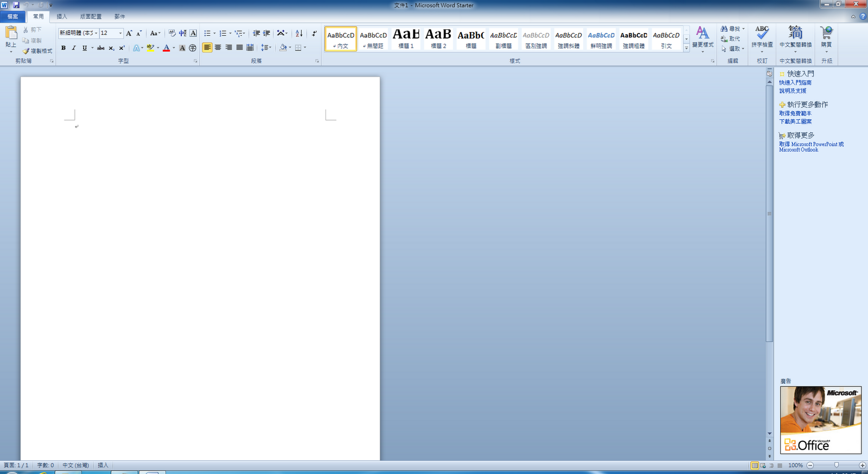This screenshot has width=868, height=474.
Task: Click the Help question mark icon
Action: tap(863, 16)
